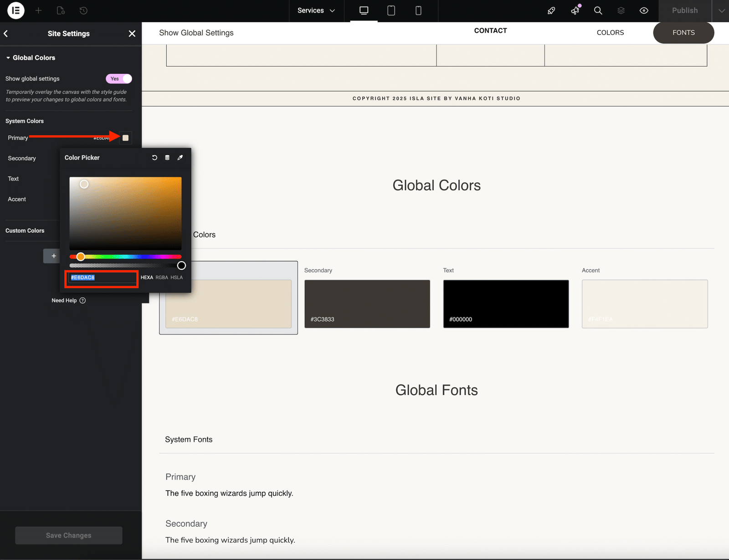Add a custom color with plus button
Image resolution: width=729 pixels, height=560 pixels.
coord(53,256)
